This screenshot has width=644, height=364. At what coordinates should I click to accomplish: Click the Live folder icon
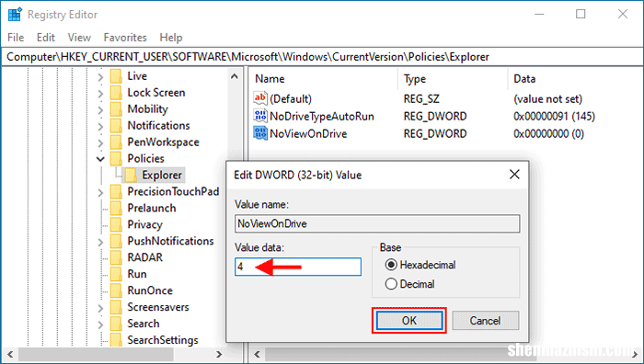coord(116,76)
